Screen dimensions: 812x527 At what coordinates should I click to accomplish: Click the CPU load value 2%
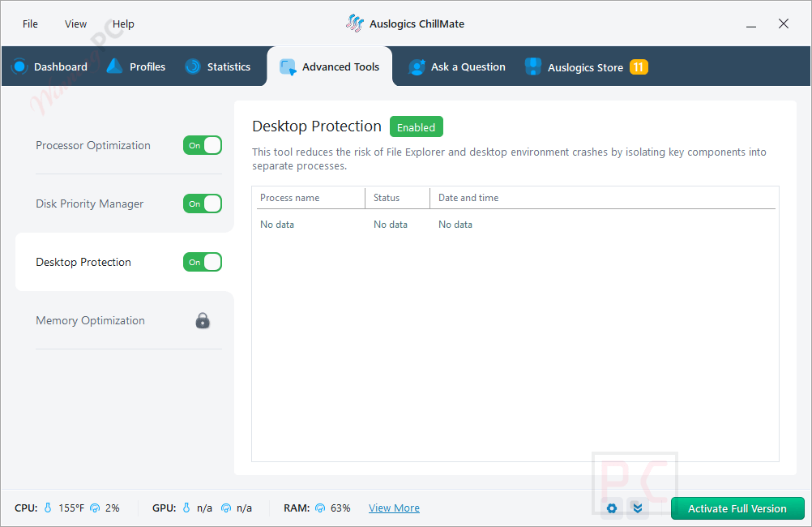(x=113, y=508)
